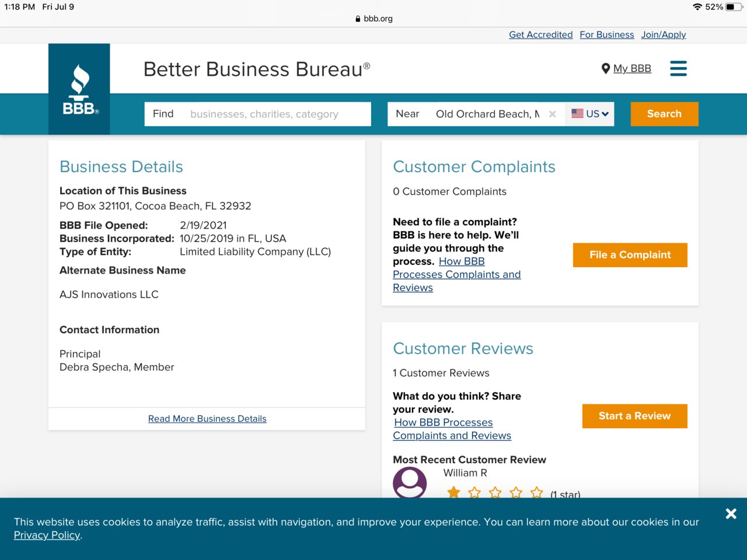Open the For Business link
747x560 pixels.
[607, 34]
